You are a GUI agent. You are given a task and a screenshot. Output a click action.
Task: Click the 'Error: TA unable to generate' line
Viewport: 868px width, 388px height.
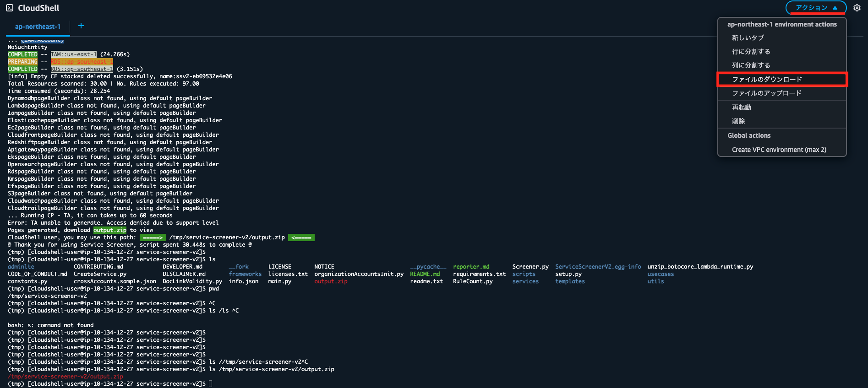coord(113,223)
